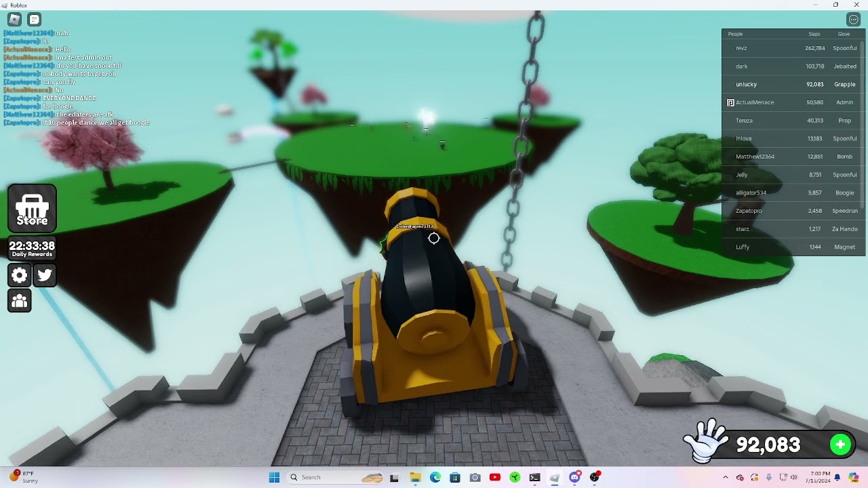Open the players group icon button
The image size is (868, 488).
(20, 301)
